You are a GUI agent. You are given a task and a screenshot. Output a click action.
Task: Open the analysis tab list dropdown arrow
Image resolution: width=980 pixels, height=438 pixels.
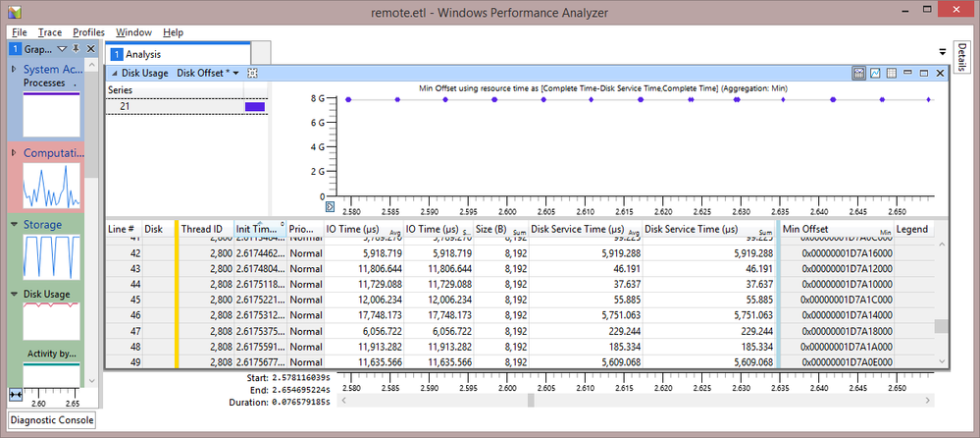click(943, 52)
